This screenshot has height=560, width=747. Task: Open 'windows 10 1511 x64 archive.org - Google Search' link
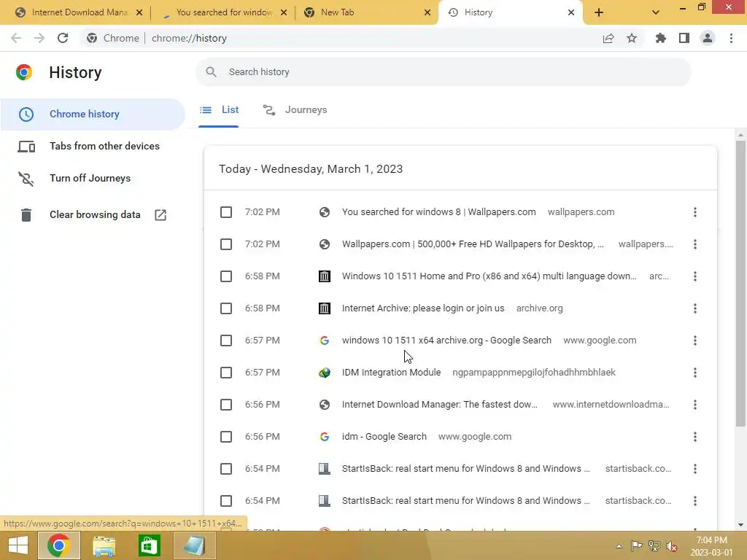(446, 341)
